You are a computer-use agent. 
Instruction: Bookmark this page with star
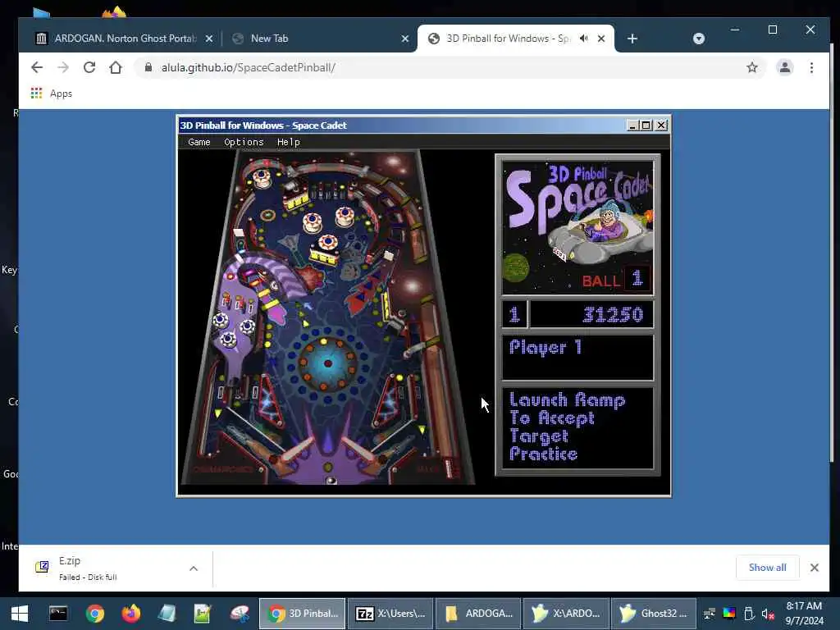click(x=752, y=67)
